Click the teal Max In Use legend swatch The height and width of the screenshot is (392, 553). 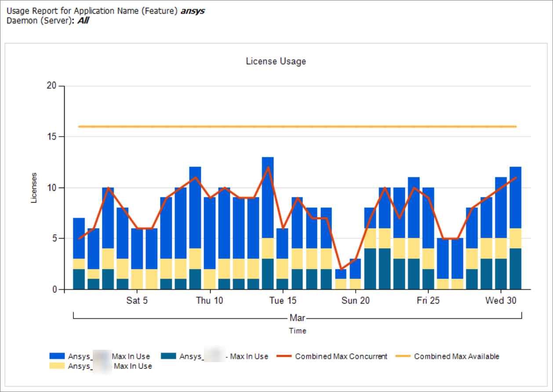click(x=169, y=356)
